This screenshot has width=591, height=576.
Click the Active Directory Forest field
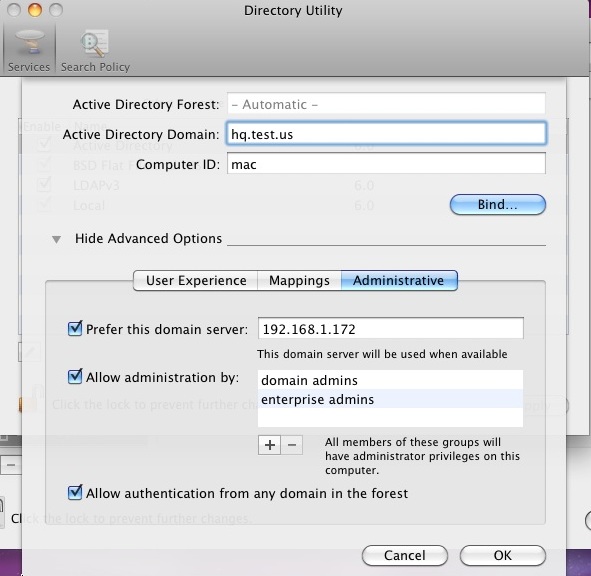(x=386, y=104)
